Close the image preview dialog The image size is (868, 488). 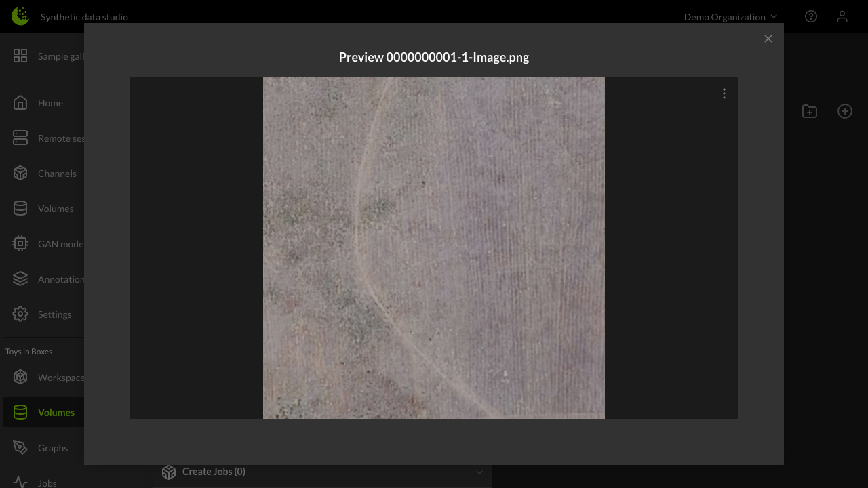point(768,39)
